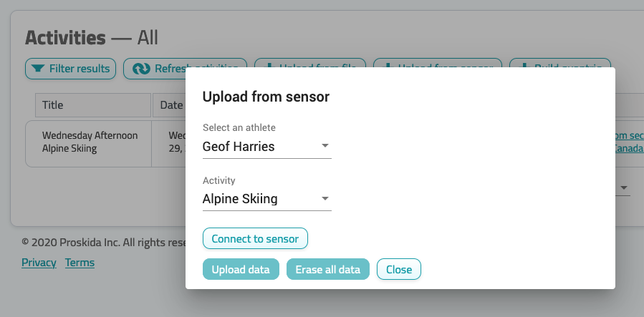644x317 pixels.
Task: Click the funnel icon in Filter results
Action: point(38,69)
